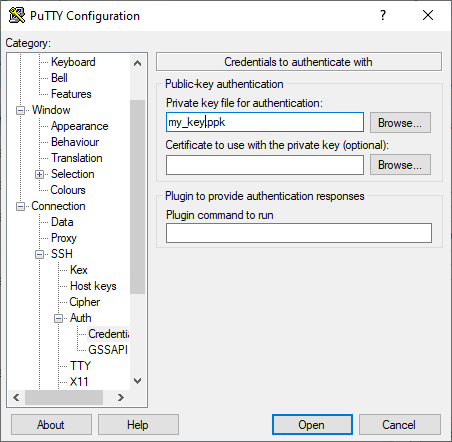Open the GSSAPI settings
Screen dimensions: 452x442
(x=108, y=350)
